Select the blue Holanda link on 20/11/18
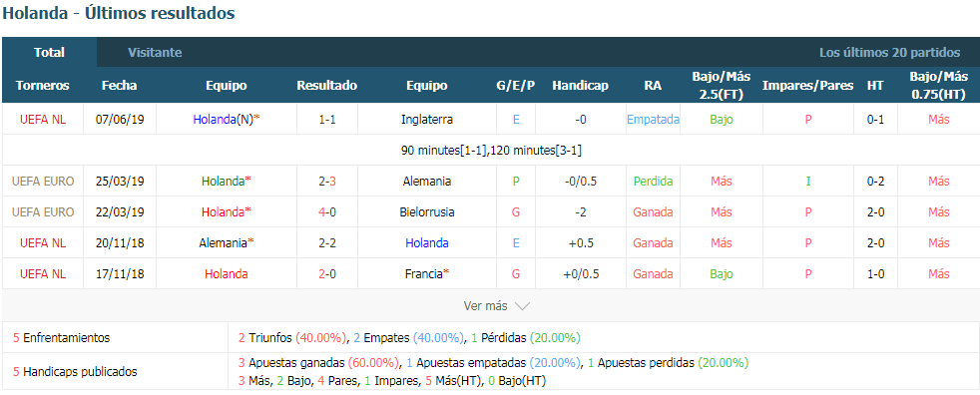Viewport: 980px width, 395px height. pos(427,243)
